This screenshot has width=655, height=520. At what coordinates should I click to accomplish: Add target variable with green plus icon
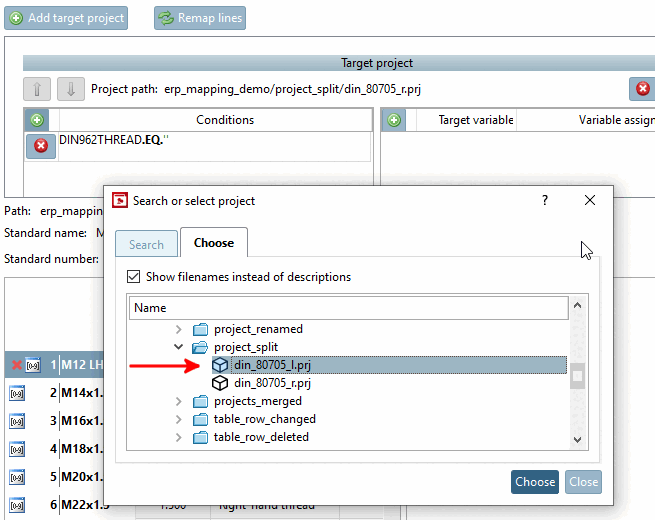click(x=394, y=120)
